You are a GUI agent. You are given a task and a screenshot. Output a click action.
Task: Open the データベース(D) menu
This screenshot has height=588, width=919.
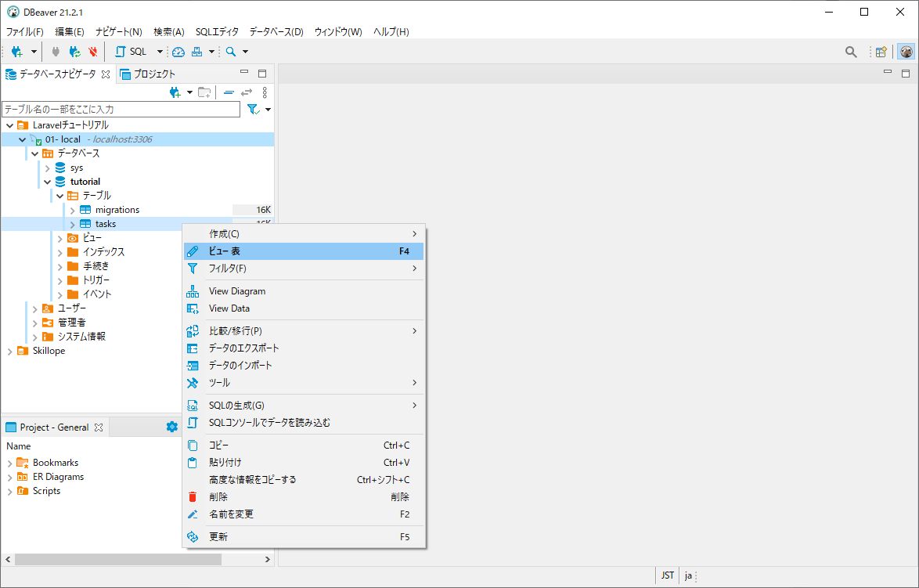coord(276,31)
